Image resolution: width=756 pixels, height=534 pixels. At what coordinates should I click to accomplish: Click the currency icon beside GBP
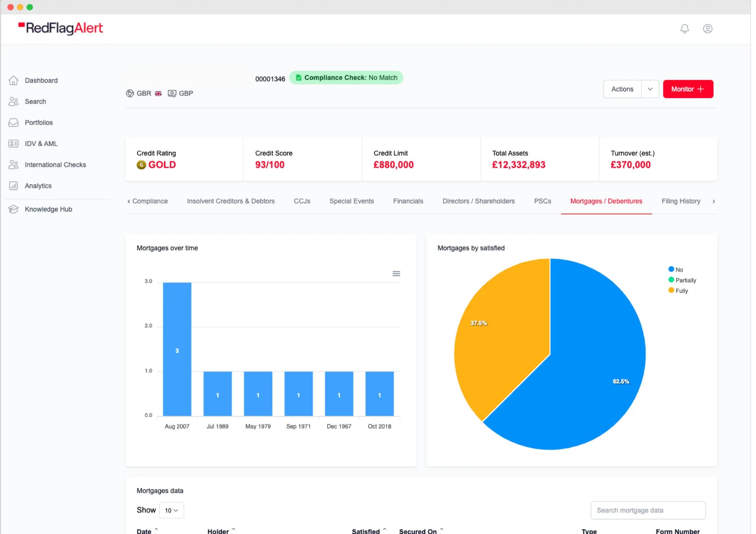(172, 93)
